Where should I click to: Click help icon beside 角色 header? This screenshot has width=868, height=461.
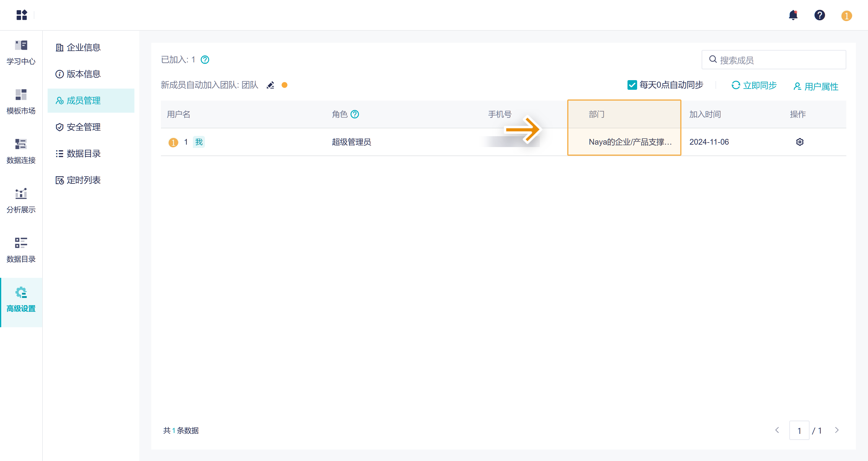pyautogui.click(x=355, y=114)
